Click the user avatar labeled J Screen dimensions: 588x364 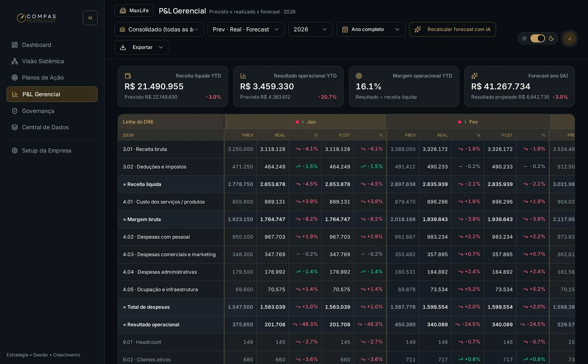pos(569,38)
